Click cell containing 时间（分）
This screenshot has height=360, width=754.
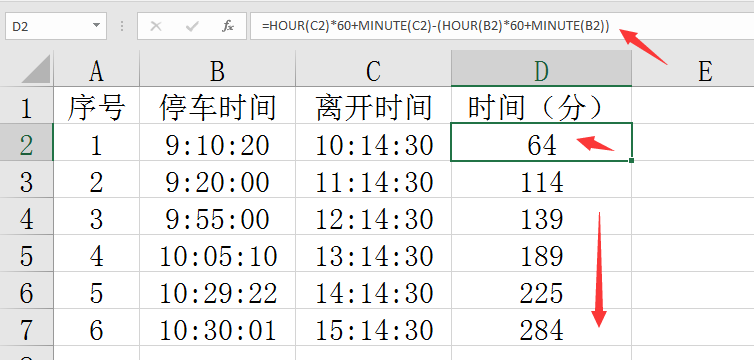pyautogui.click(x=541, y=105)
